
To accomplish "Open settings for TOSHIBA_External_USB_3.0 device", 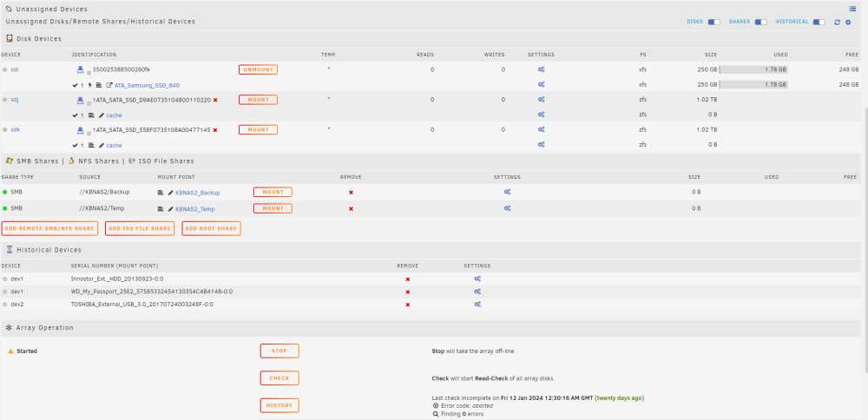I will click(x=477, y=305).
